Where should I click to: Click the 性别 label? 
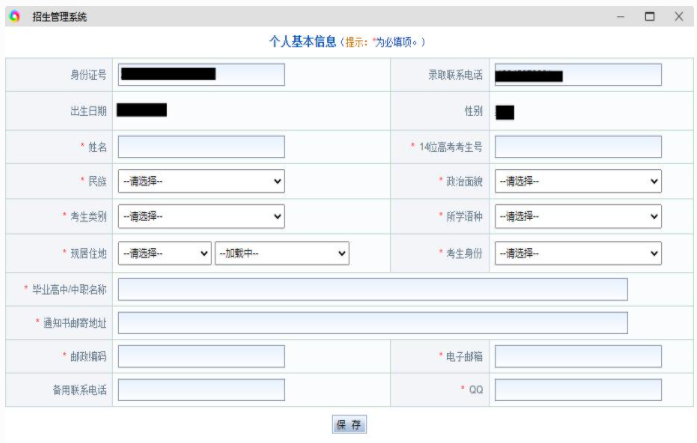(473, 111)
